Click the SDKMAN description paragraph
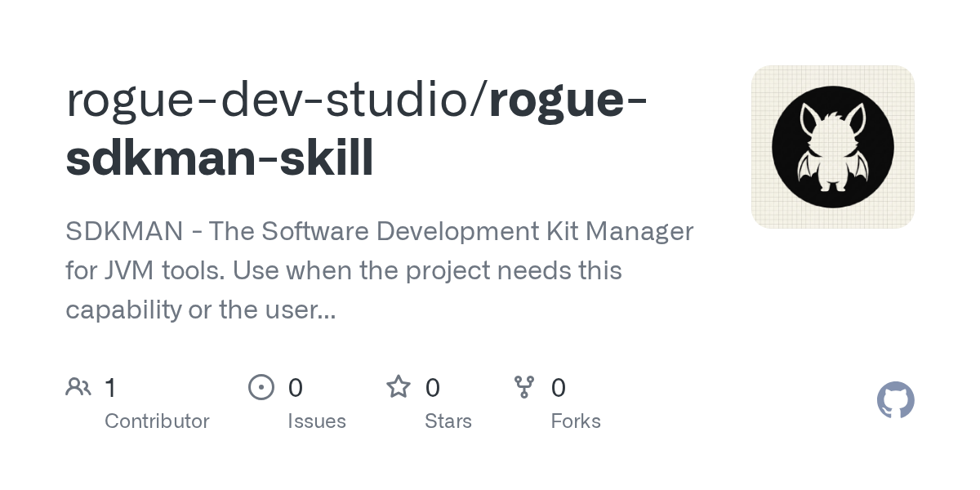Screen dimensions: 980x490 [379, 270]
